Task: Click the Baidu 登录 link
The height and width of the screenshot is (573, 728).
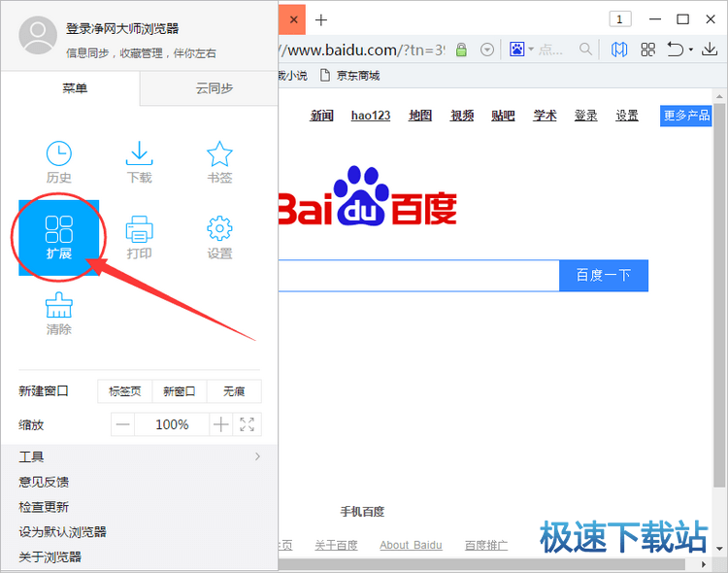Action: [586, 116]
